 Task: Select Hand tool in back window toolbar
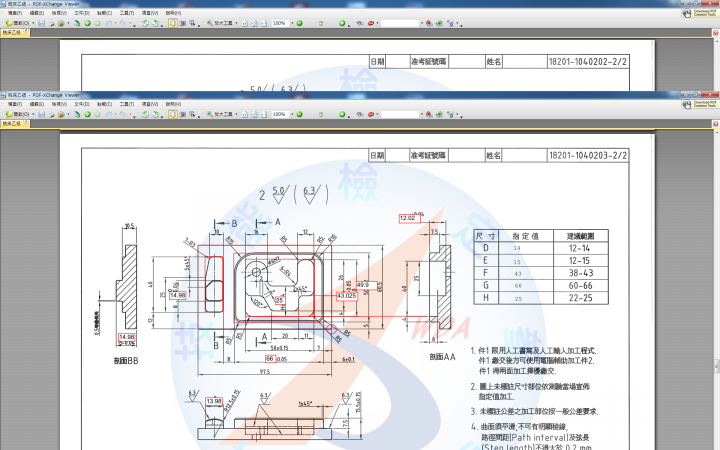coord(173,23)
